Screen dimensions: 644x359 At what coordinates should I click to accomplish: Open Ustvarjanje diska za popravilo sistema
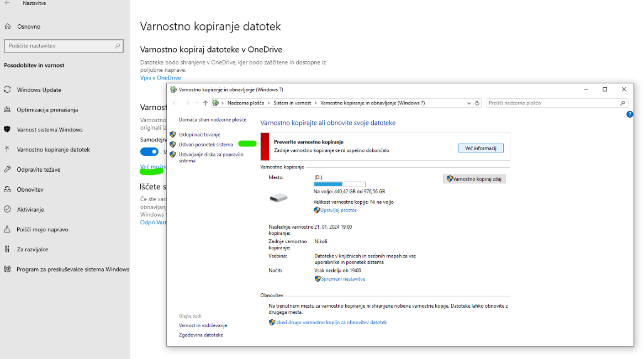click(210, 158)
